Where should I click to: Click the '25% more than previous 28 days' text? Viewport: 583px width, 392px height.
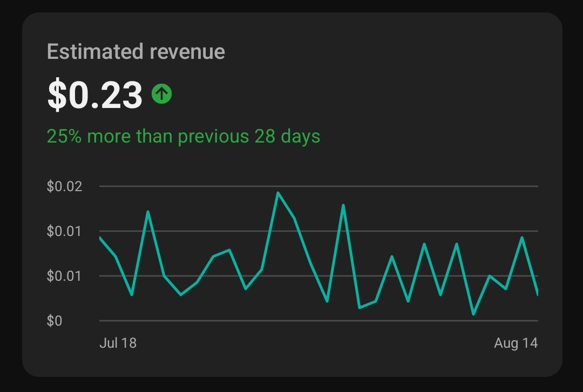(184, 136)
